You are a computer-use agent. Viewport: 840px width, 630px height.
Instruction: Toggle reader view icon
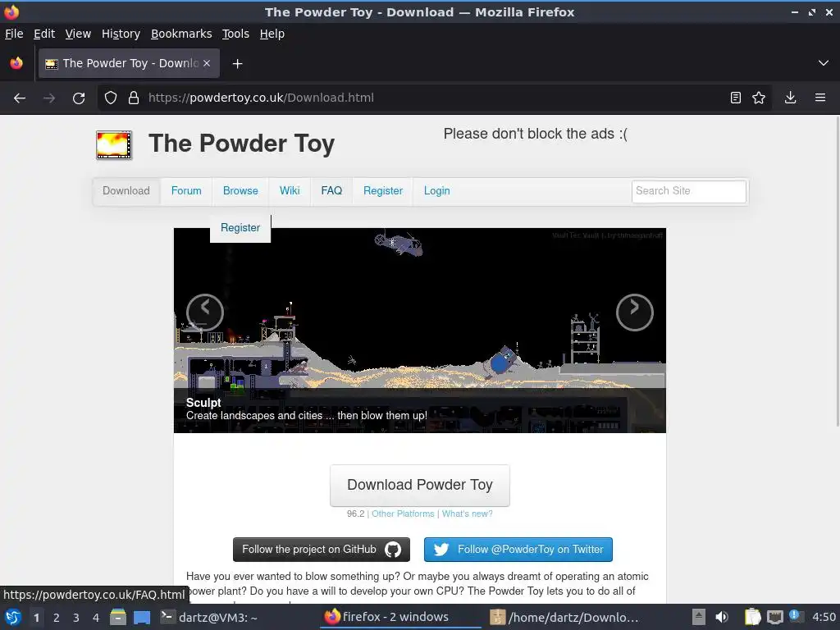point(736,98)
